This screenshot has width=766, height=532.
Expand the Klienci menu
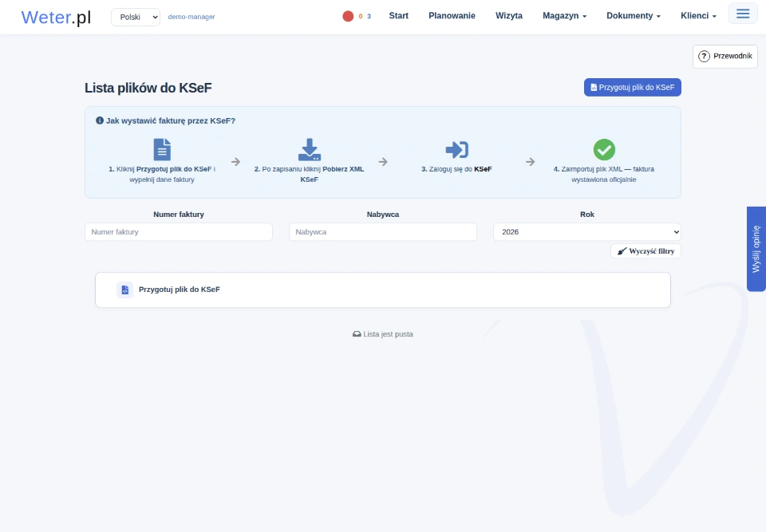[698, 16]
